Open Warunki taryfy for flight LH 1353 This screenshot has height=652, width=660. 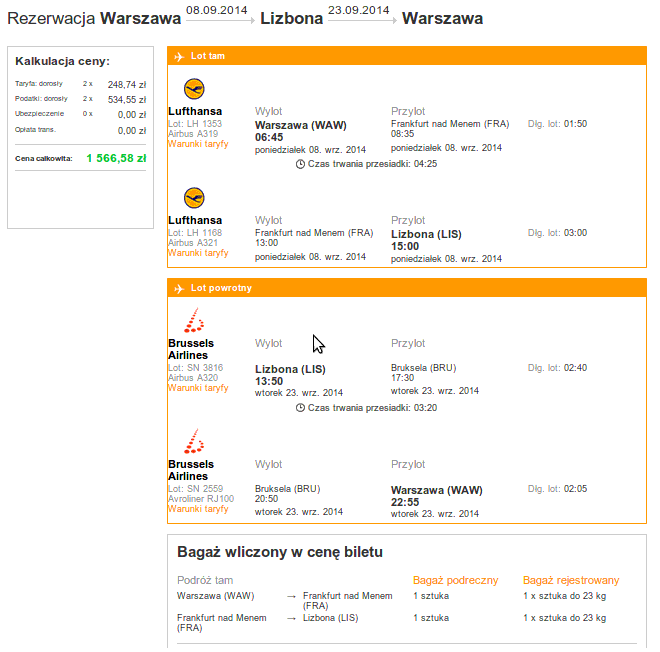[198, 144]
